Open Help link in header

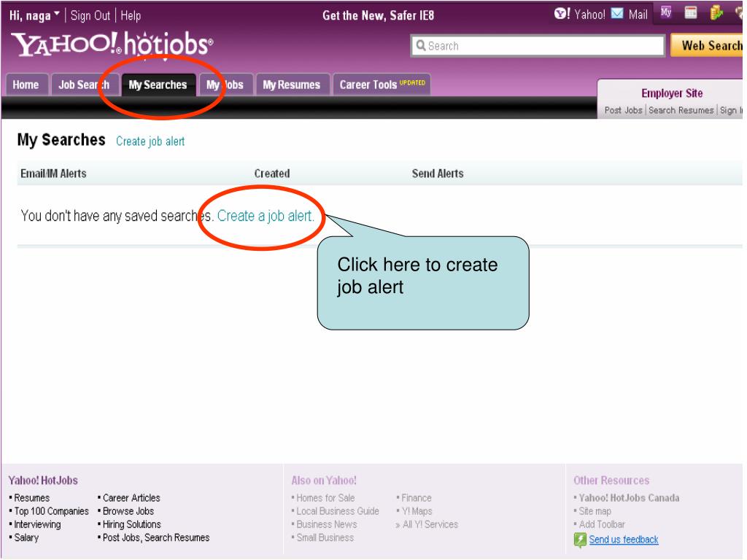tap(131, 16)
